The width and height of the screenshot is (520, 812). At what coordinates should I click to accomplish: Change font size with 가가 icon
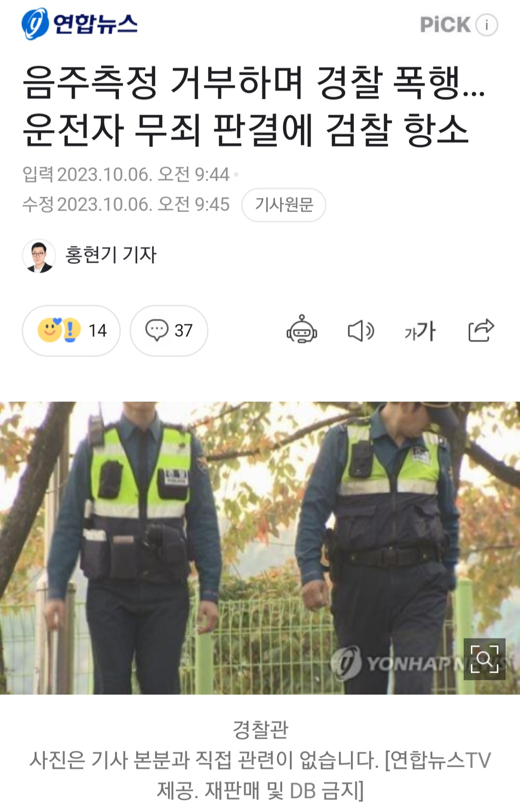[x=420, y=331]
